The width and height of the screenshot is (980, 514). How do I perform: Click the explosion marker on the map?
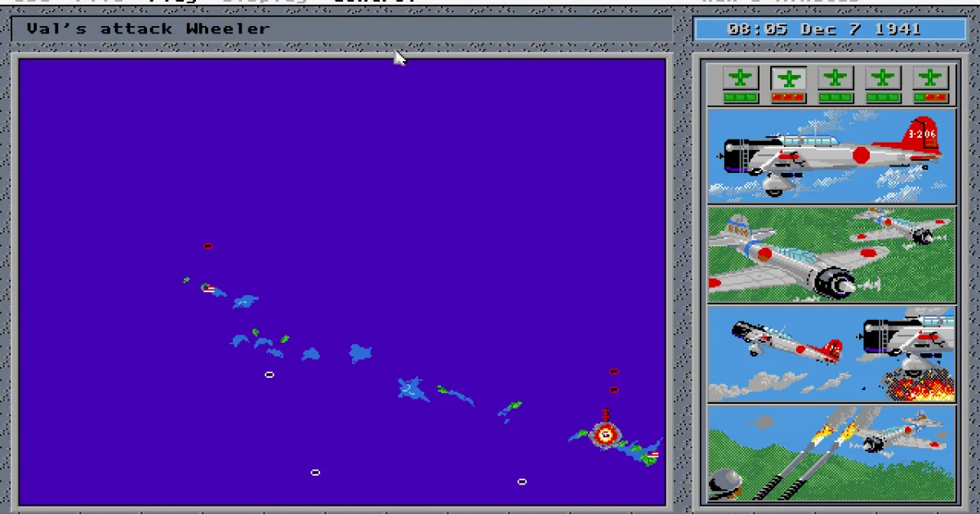(x=605, y=435)
